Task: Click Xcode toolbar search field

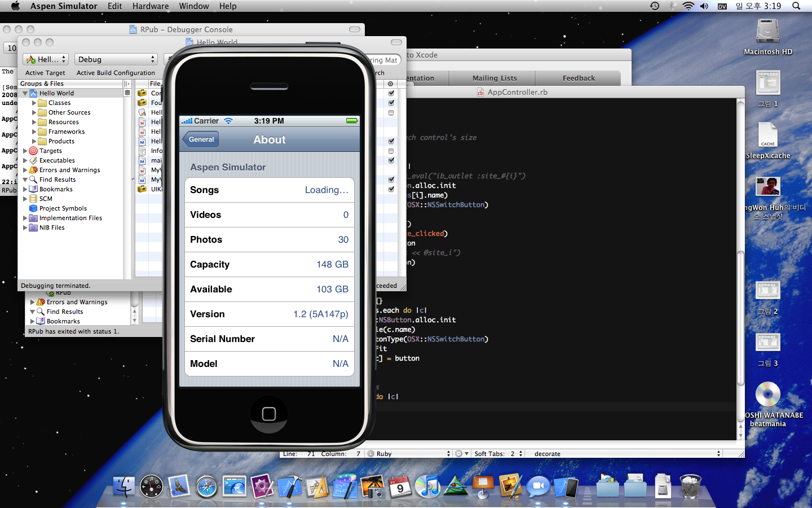Action: 383,60
